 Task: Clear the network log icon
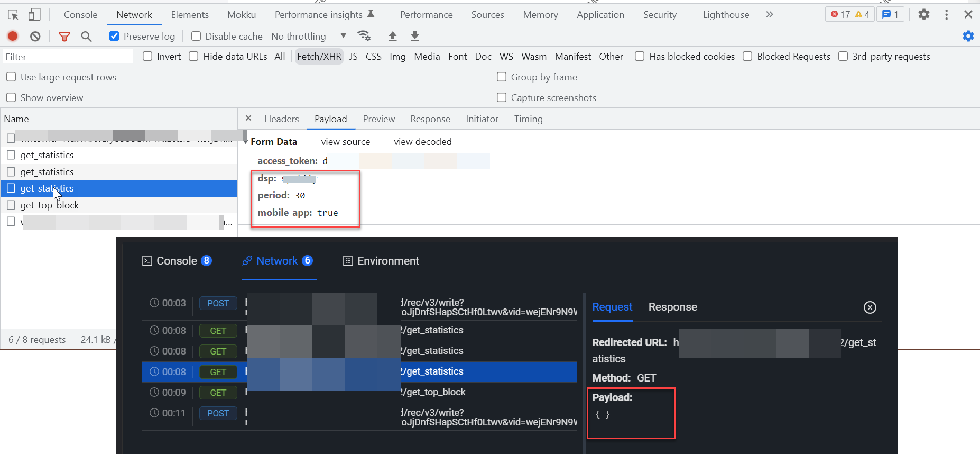[x=35, y=36]
